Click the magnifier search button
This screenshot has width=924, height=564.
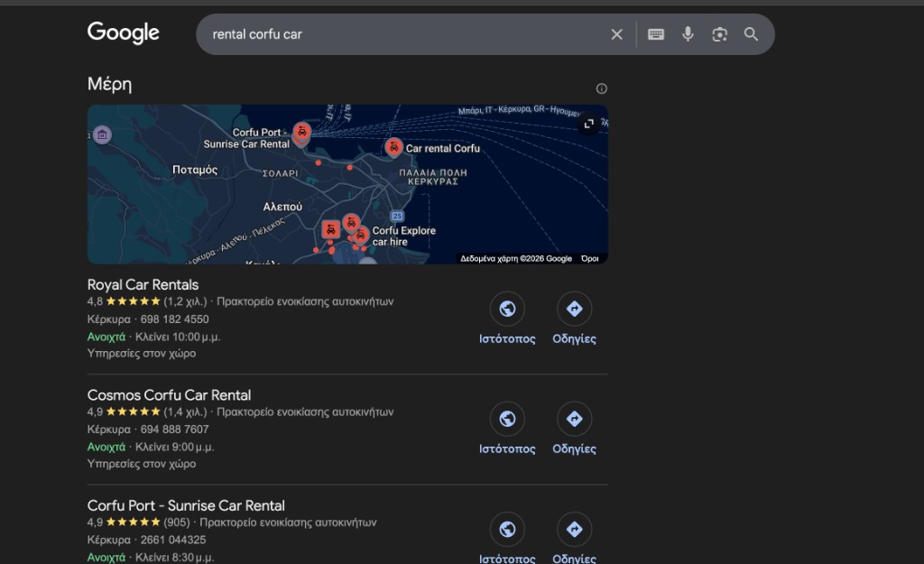click(x=751, y=34)
